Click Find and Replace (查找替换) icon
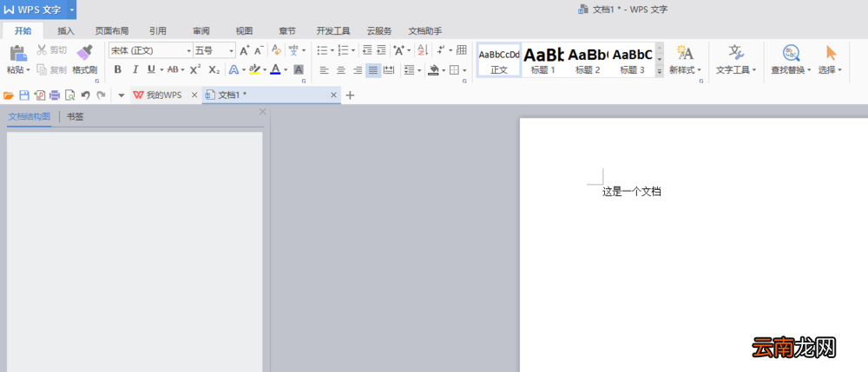 click(x=791, y=53)
